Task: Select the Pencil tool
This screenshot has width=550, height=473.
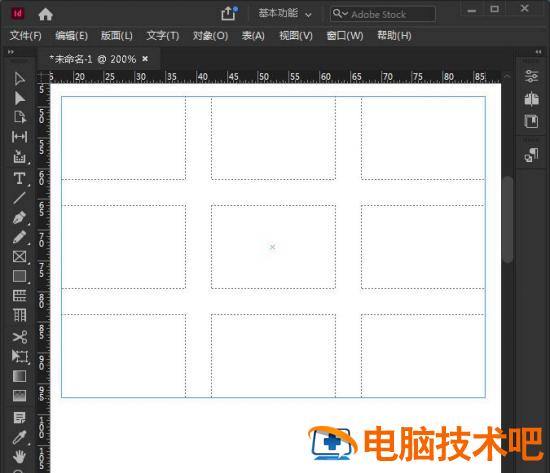Action: tap(20, 237)
